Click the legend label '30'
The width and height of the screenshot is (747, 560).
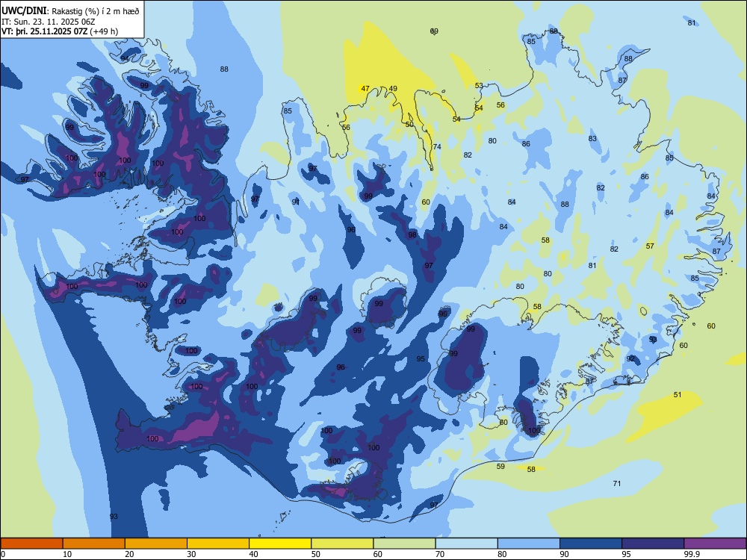click(191, 554)
